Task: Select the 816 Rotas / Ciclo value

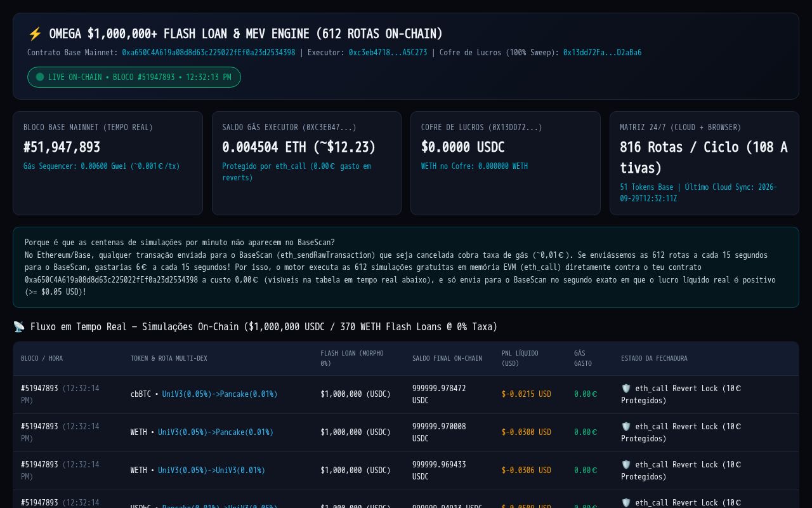Action: 704,157
